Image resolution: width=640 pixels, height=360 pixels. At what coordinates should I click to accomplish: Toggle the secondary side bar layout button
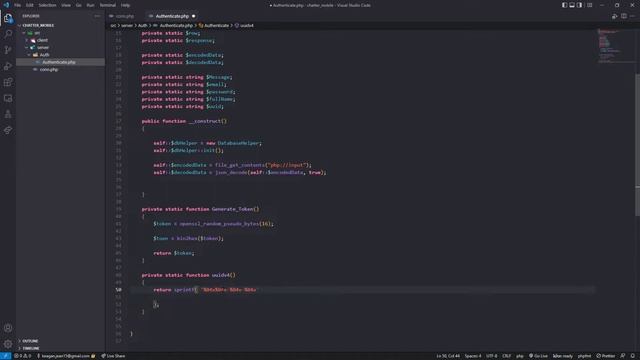click(x=580, y=5)
